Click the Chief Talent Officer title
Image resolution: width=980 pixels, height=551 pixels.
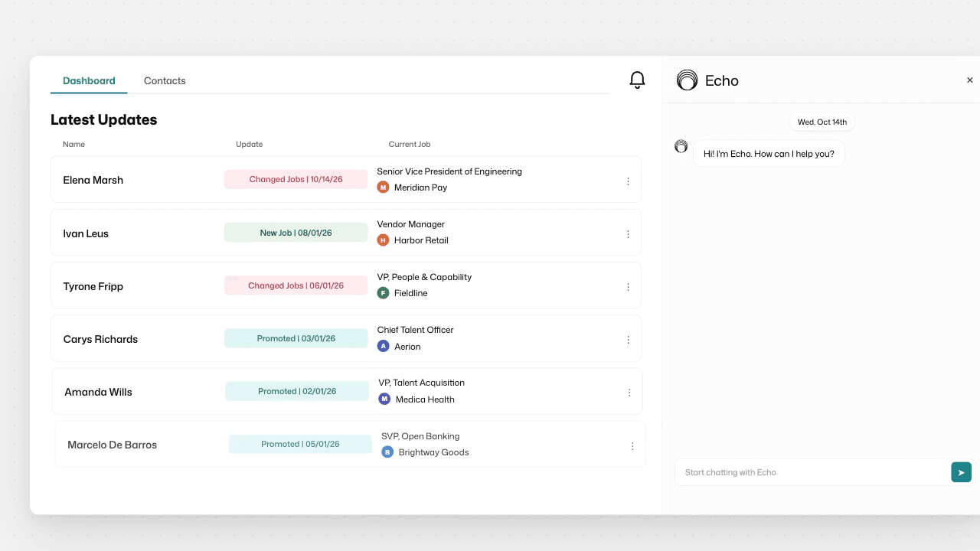(415, 330)
